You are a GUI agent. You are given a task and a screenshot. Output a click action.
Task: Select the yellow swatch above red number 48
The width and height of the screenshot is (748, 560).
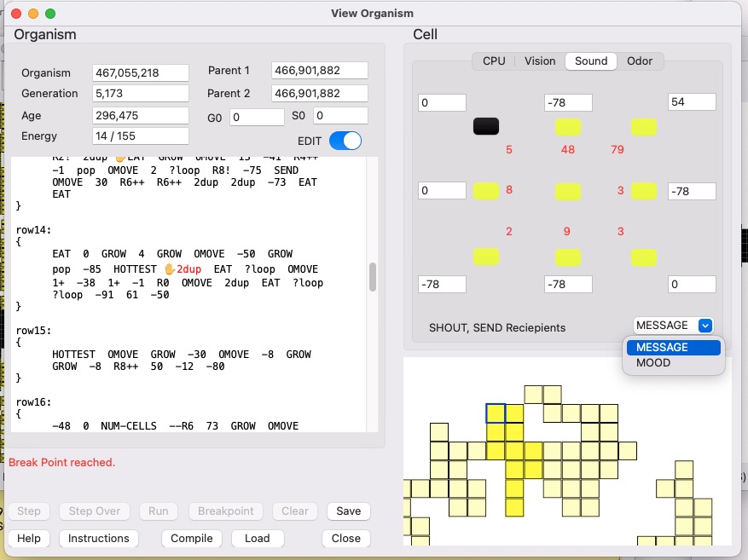click(568, 127)
